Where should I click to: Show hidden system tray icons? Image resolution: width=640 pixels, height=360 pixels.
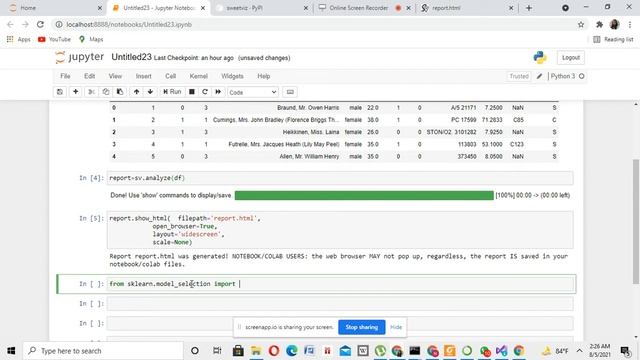click(x=579, y=351)
